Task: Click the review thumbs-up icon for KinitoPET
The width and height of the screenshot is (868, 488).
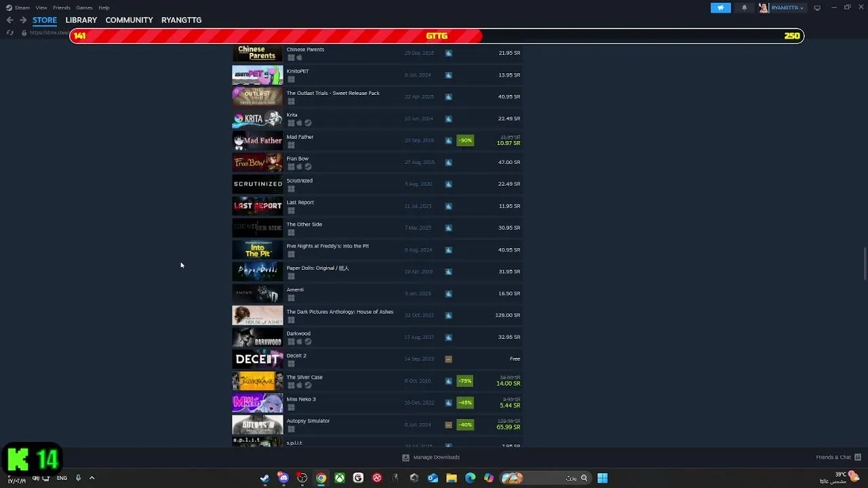Action: 448,75
